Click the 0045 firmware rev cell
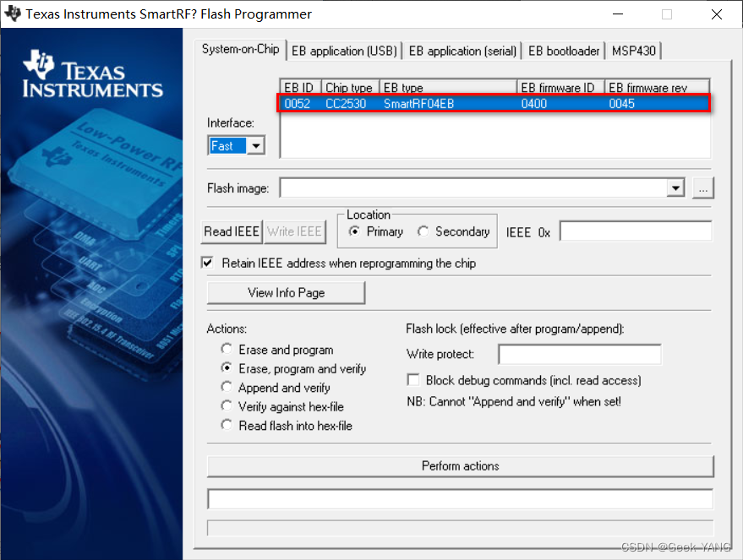743x560 pixels. pyautogui.click(x=621, y=104)
